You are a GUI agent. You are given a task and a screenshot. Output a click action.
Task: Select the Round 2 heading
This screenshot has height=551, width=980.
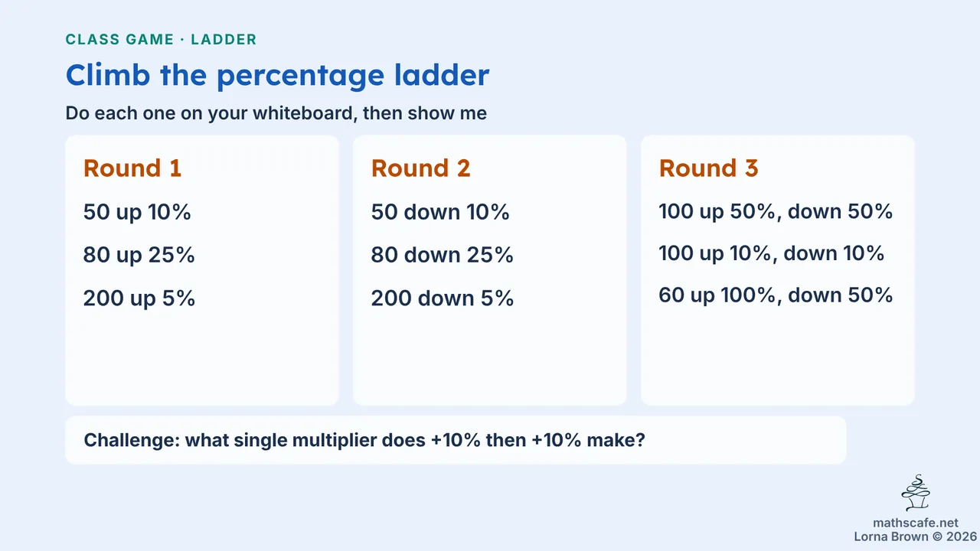tap(420, 168)
